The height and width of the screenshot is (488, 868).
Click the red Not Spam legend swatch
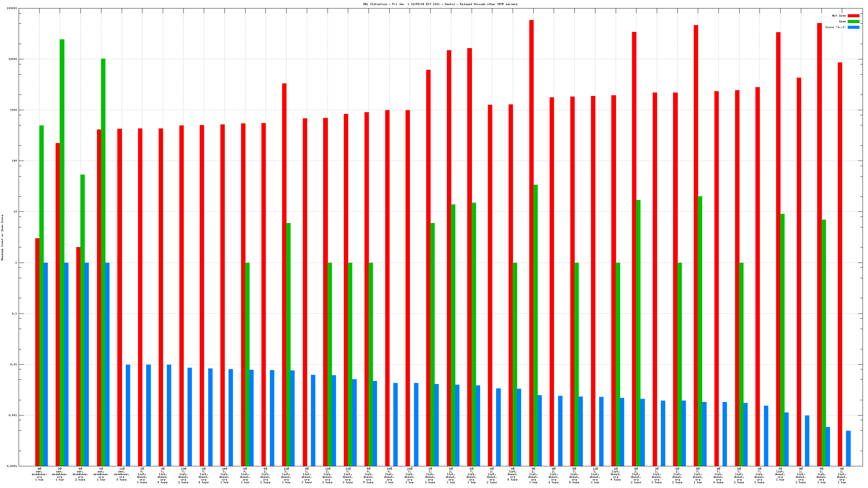853,16
